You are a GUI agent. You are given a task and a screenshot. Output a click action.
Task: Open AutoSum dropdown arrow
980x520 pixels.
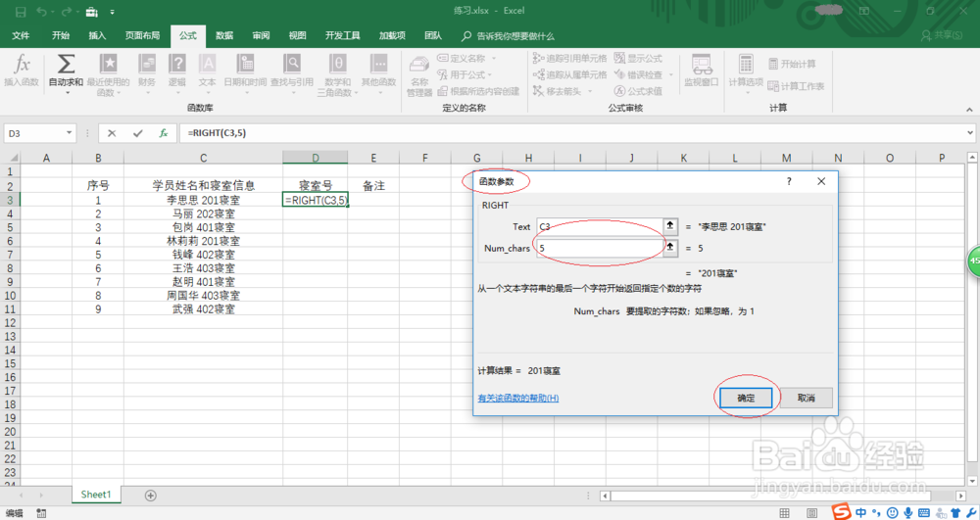click(x=67, y=93)
